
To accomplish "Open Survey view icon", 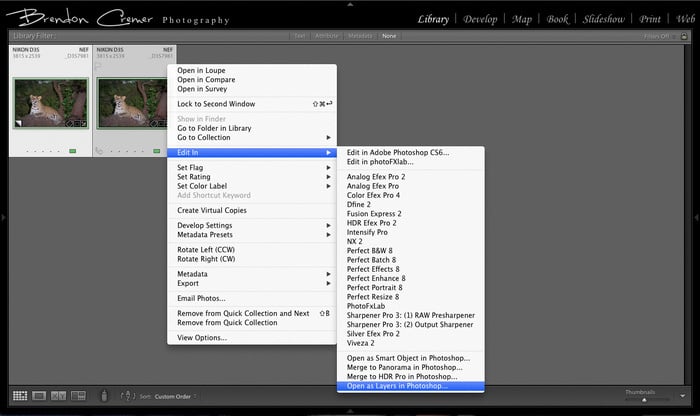I will (x=78, y=395).
